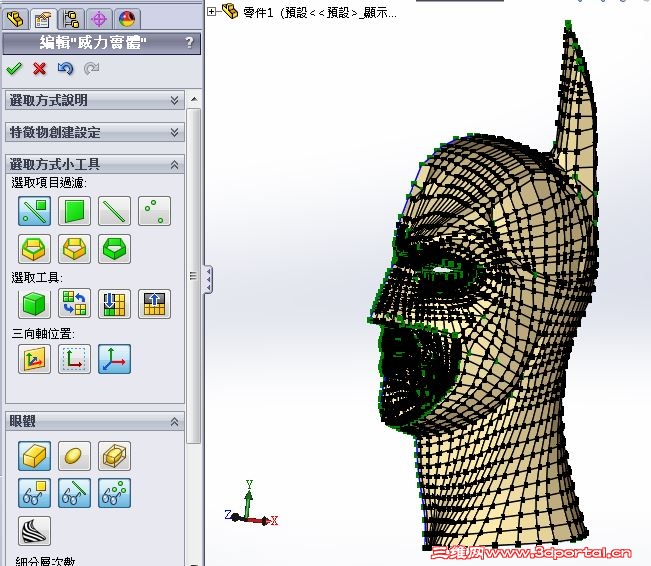The image size is (651, 566).
Task: Click the panel splitter collapse handle
Action: tap(208, 279)
